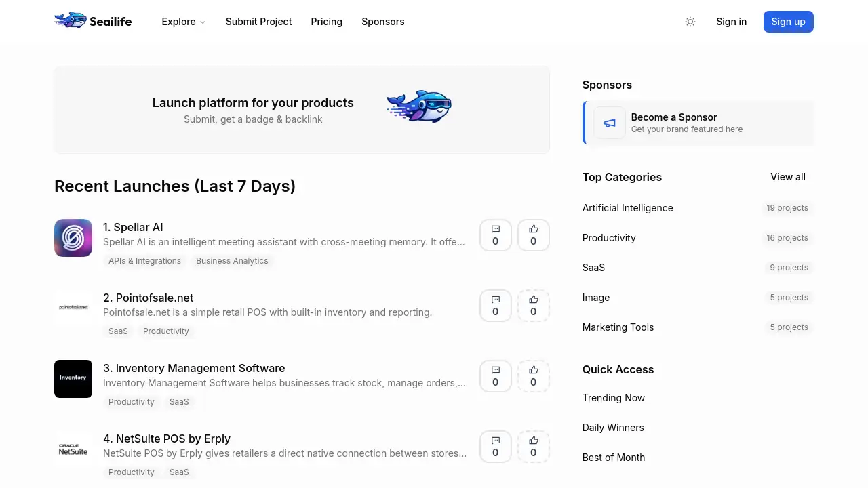
Task: Open Trending Now quick access link
Action: pyautogui.click(x=614, y=398)
